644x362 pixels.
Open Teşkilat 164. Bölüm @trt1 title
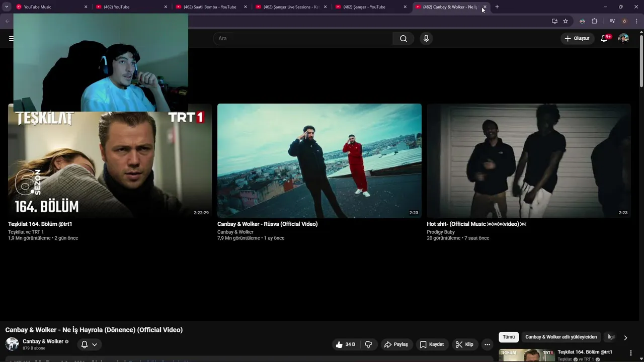(40, 224)
